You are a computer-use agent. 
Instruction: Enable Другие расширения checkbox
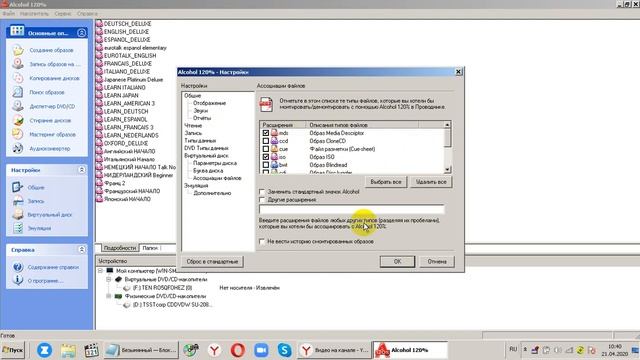[x=262, y=200]
